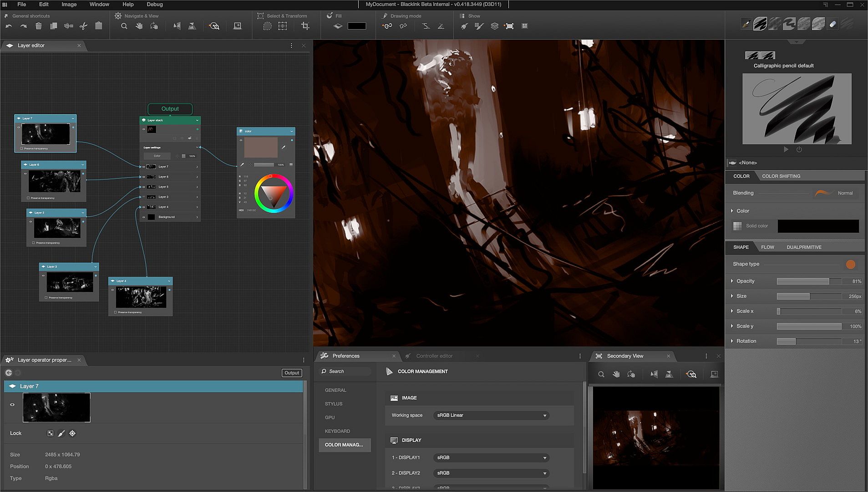Open the 1 - DISPLAY1 color profile dropdown

point(491,458)
